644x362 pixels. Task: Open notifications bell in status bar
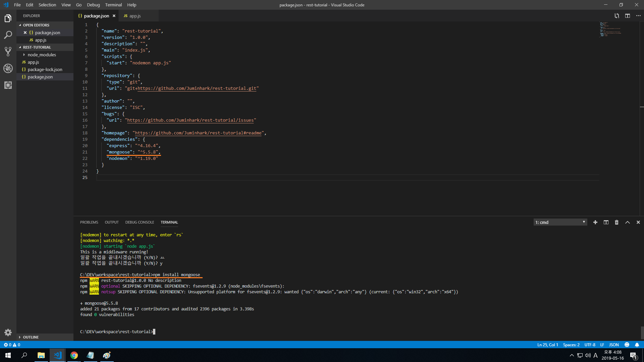pos(637,345)
